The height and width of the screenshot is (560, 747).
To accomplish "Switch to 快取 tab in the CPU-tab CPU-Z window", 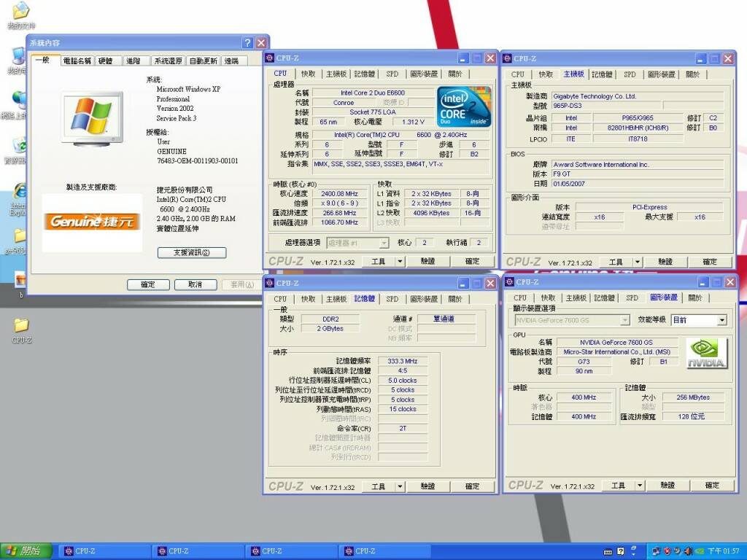I will tap(309, 74).
